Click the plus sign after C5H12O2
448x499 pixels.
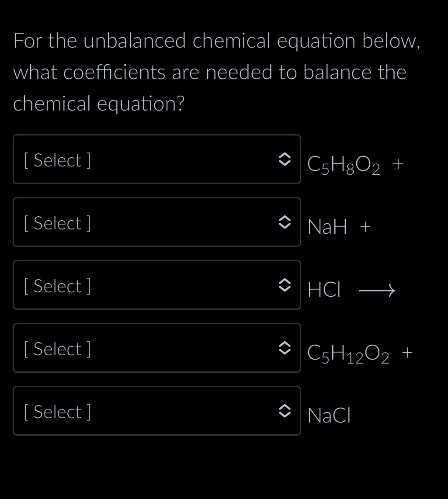click(x=407, y=353)
